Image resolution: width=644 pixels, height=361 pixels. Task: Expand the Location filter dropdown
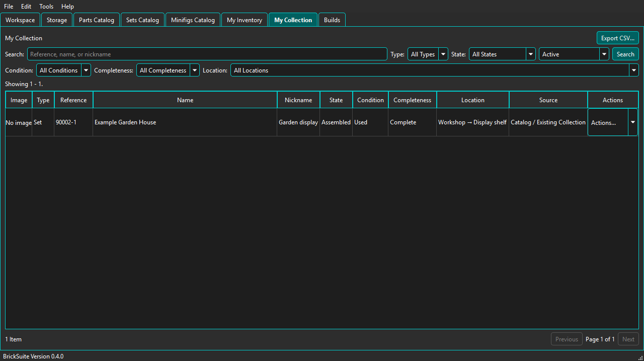(x=435, y=70)
